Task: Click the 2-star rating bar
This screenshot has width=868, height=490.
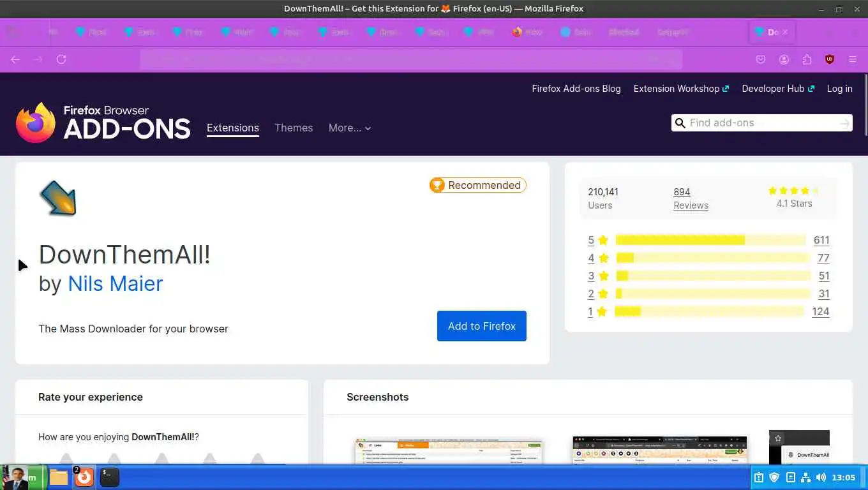Action: pos(713,294)
